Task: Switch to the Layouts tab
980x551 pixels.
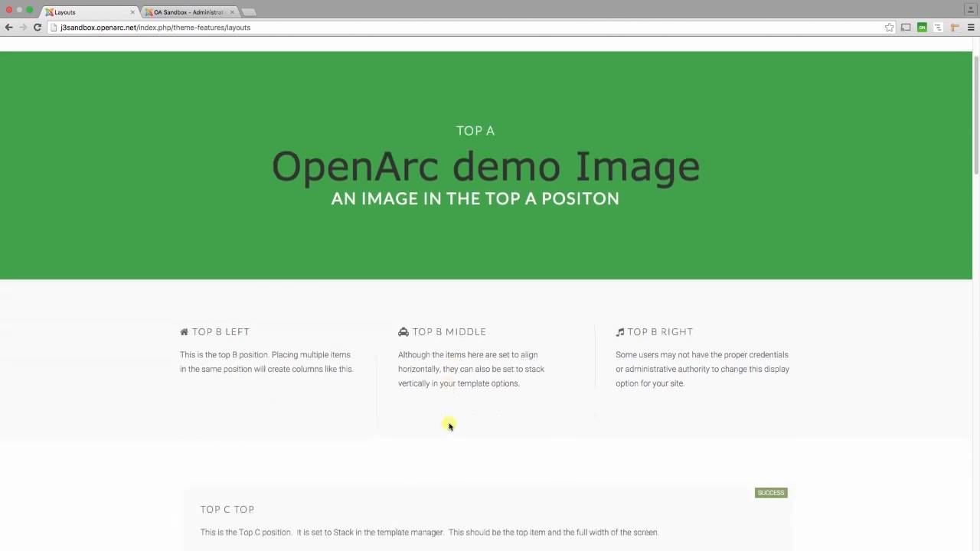Action: tap(88, 12)
